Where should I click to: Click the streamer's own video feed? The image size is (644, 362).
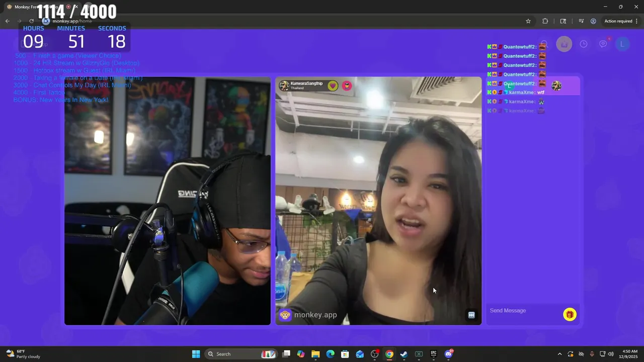coord(168,201)
